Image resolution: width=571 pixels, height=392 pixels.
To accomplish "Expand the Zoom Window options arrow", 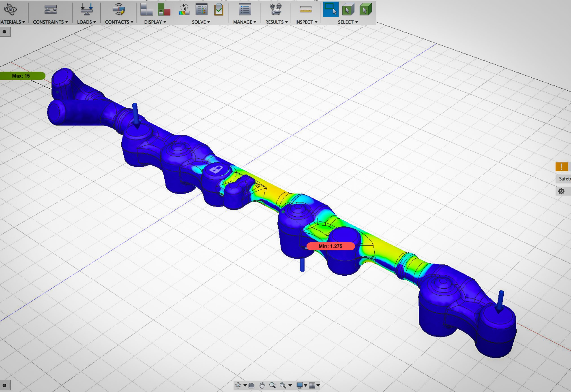I will [290, 385].
